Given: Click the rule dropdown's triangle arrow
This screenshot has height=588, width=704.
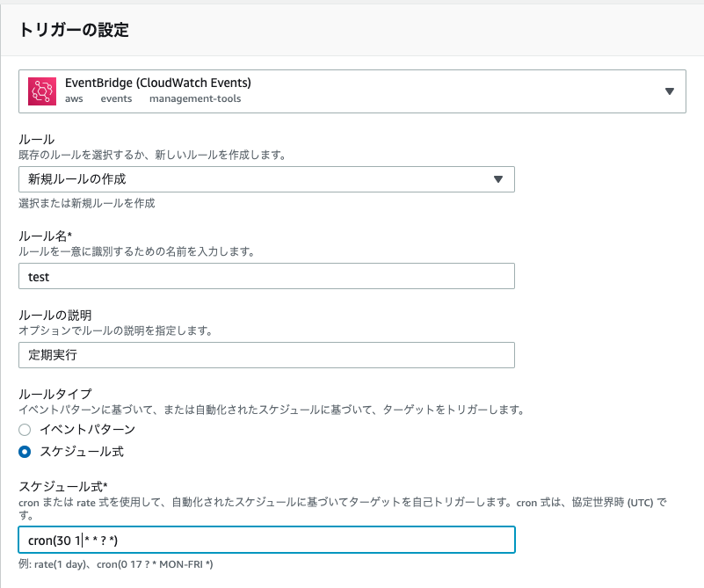Looking at the screenshot, I should (498, 179).
